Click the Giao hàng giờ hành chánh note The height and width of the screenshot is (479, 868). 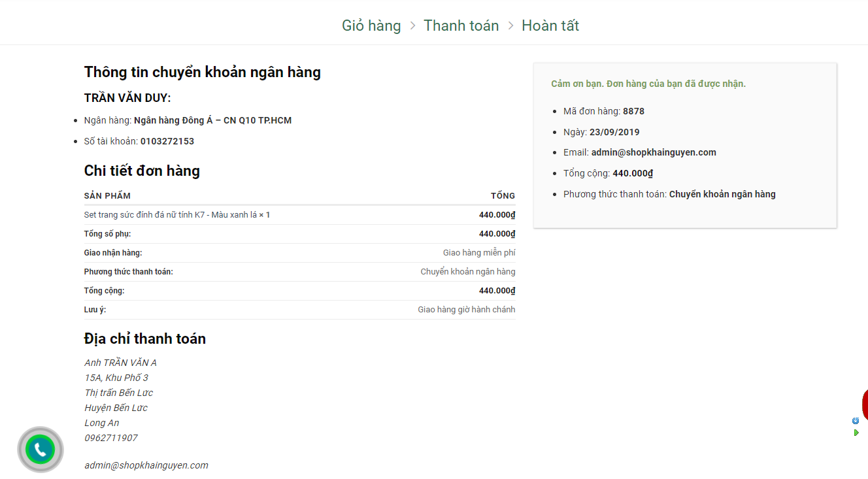466,310
